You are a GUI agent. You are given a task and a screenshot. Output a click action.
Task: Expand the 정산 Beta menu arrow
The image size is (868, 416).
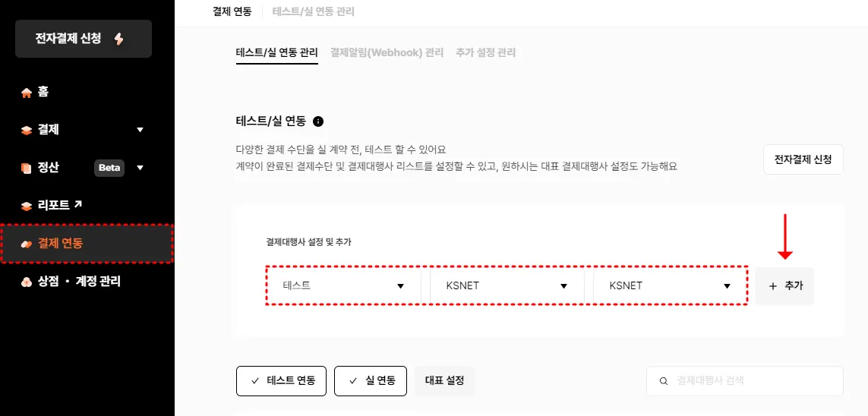[140, 168]
